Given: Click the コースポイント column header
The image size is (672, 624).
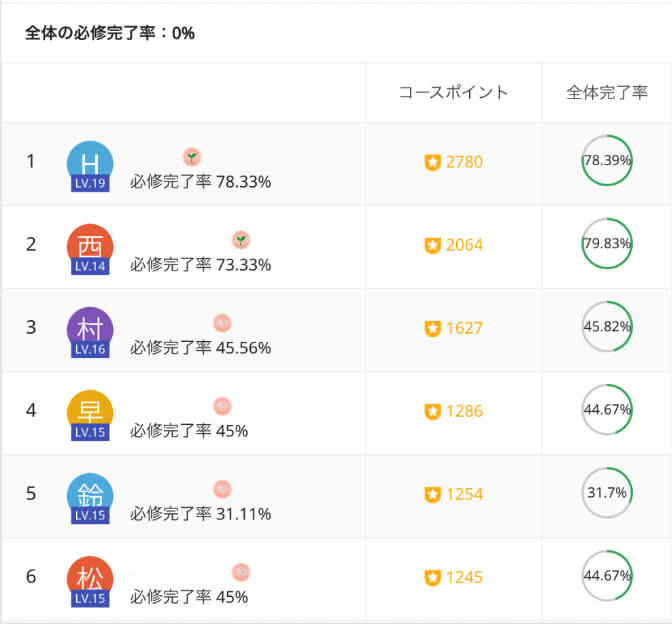Looking at the screenshot, I should pyautogui.click(x=454, y=93).
